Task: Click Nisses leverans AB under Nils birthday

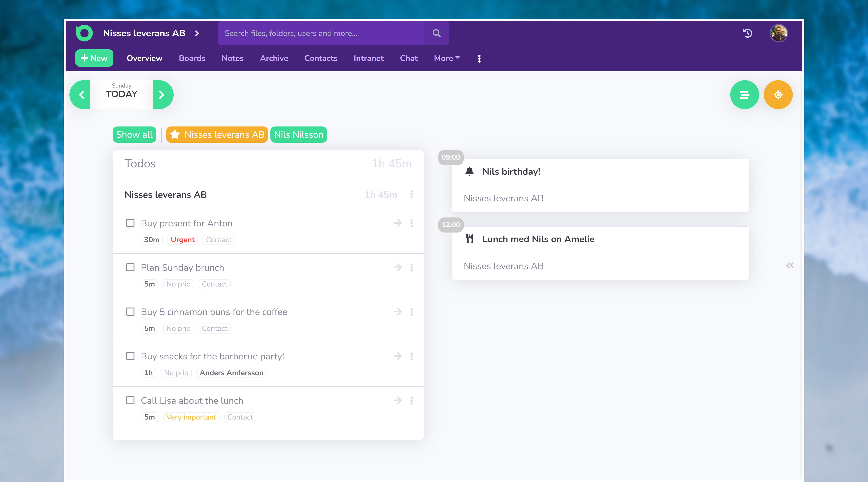Action: pyautogui.click(x=503, y=198)
